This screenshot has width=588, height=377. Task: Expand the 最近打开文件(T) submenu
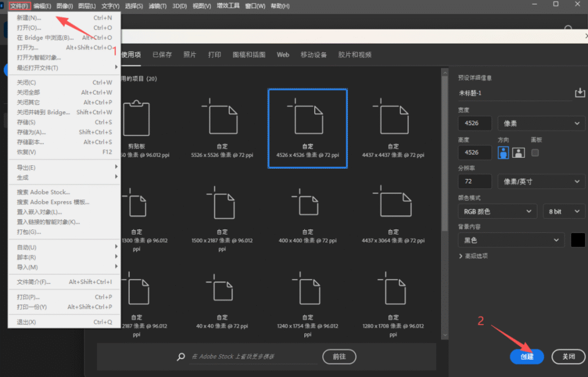(x=64, y=68)
